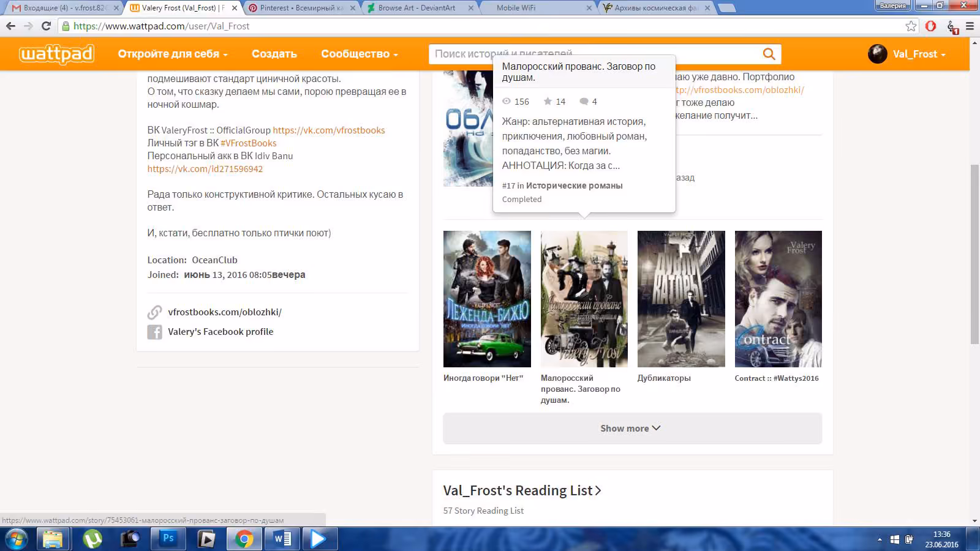Open a new browser tab
The height and width of the screenshot is (551, 980).
pos(726,8)
